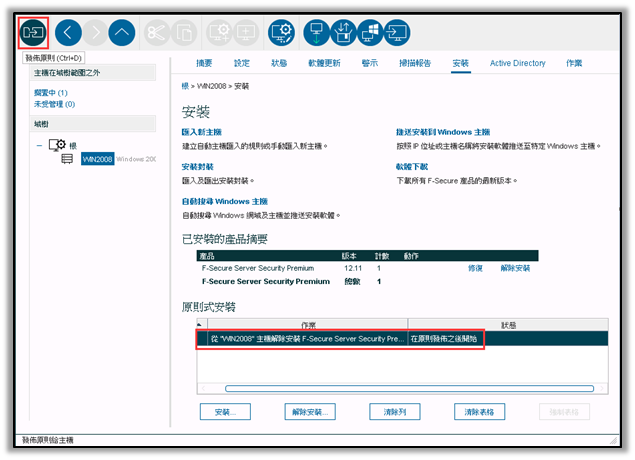The width and height of the screenshot is (635, 460).
Task: Click the 主機在域樹範圍之外 panel header
Action: [x=93, y=73]
